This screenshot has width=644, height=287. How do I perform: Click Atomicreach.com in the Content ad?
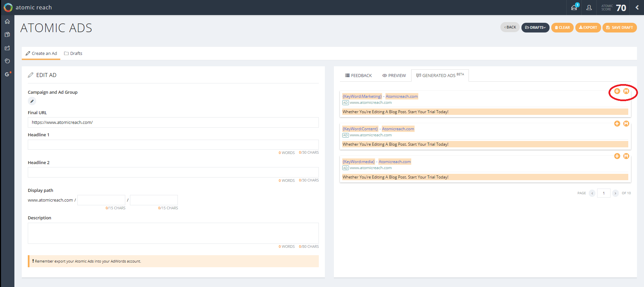point(398,129)
